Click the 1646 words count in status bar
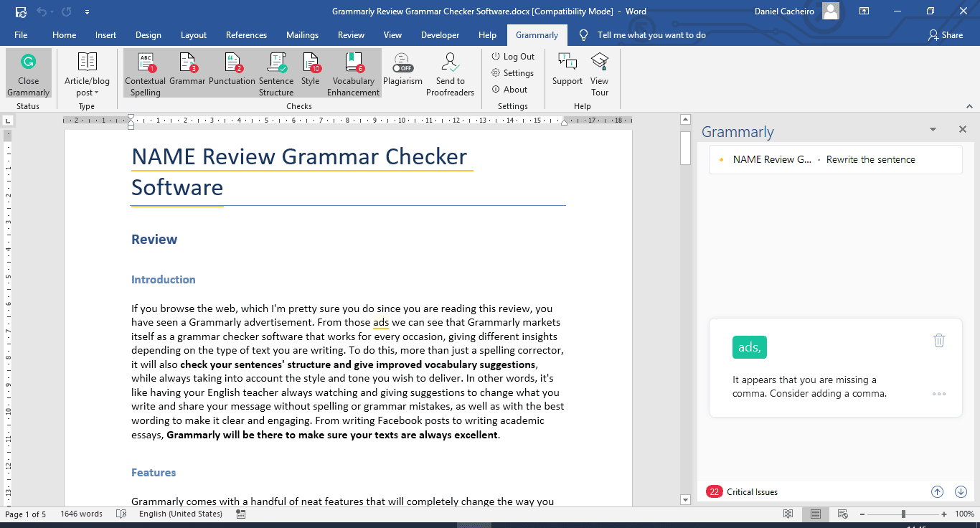The width and height of the screenshot is (980, 528). tap(81, 514)
